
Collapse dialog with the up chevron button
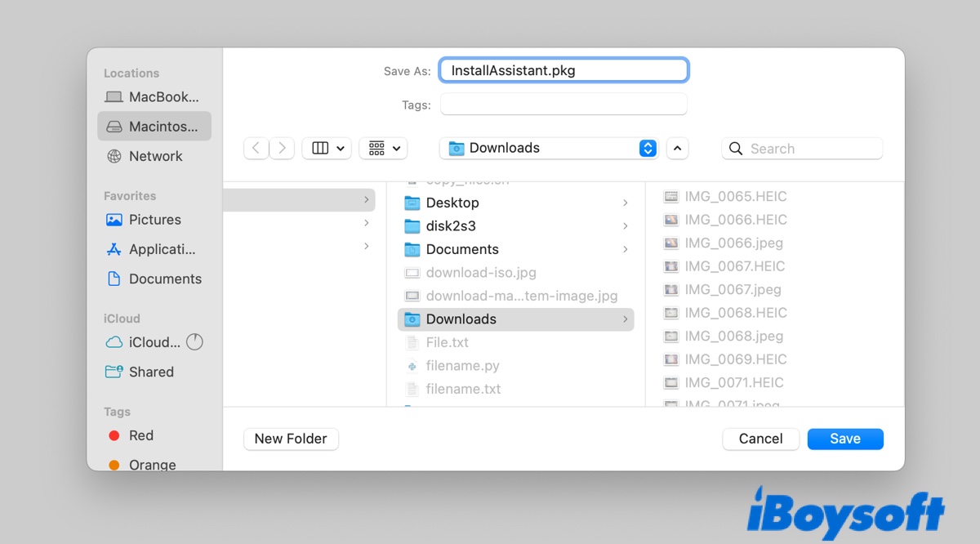tap(678, 148)
